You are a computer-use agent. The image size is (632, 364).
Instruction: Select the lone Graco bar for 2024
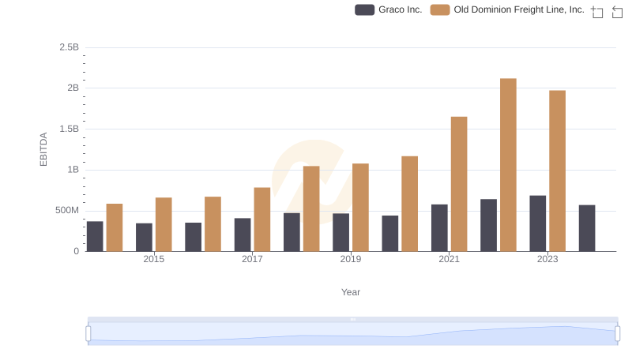[587, 228]
